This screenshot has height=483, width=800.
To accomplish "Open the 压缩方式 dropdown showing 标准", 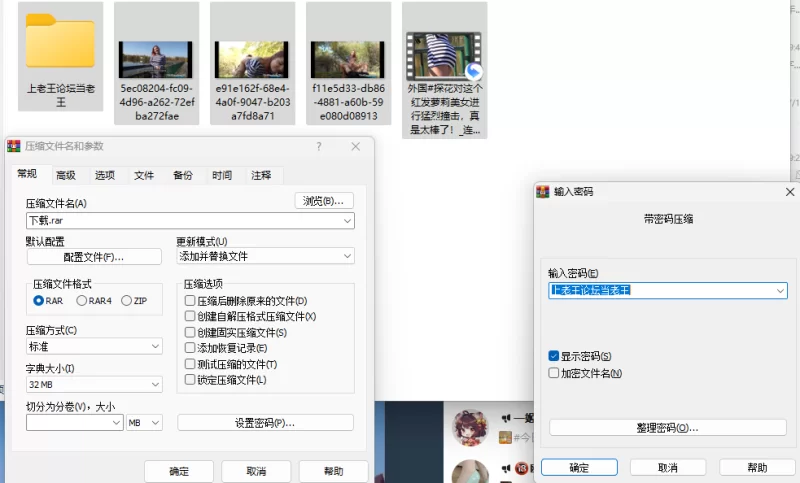I will (94, 346).
